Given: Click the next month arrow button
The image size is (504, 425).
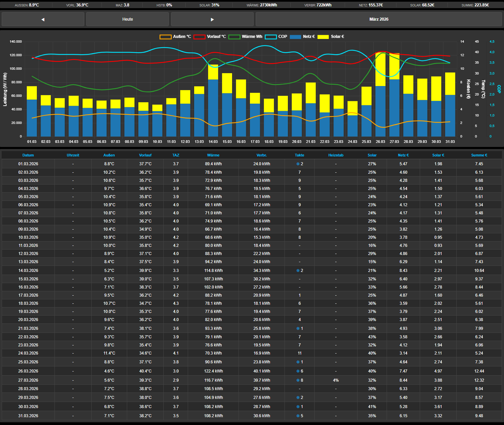Looking at the screenshot, I should point(212,19).
